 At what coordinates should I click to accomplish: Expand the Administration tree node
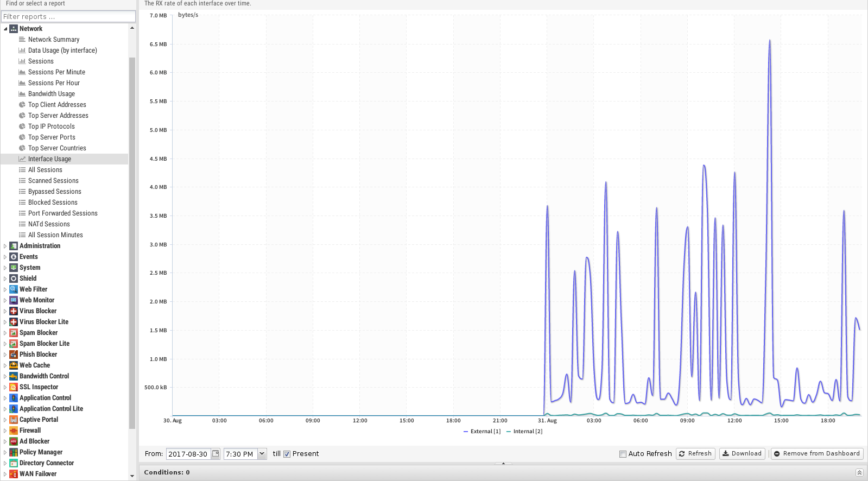(5, 246)
